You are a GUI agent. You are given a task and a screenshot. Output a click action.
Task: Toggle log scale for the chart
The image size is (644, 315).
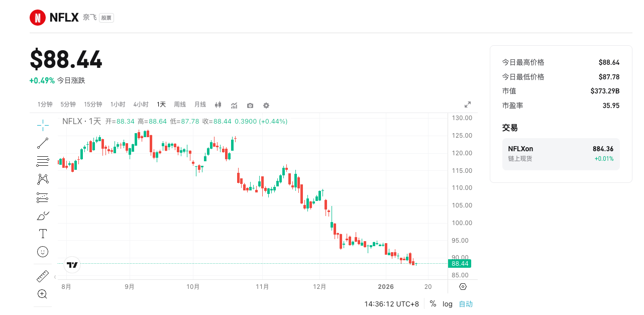(x=448, y=304)
